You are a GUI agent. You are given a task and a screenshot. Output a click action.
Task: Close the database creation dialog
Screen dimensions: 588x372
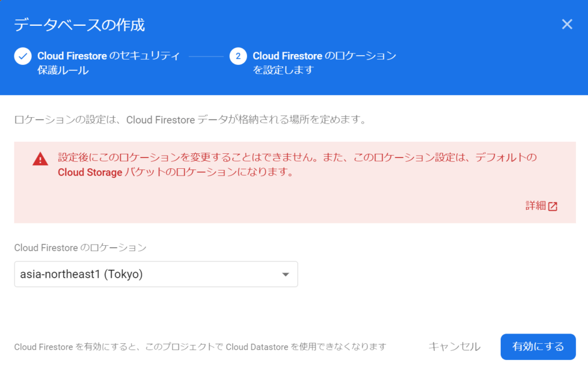(567, 24)
